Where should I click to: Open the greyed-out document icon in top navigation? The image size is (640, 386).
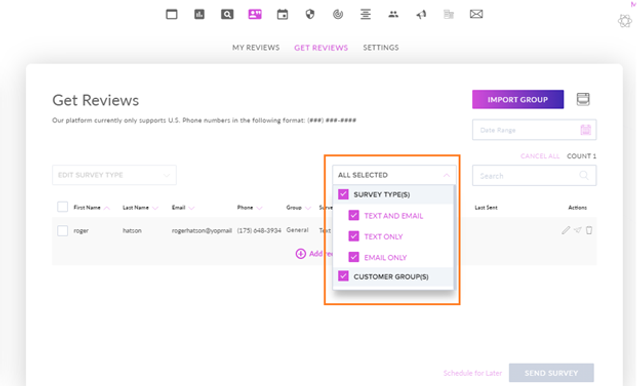coord(449,15)
